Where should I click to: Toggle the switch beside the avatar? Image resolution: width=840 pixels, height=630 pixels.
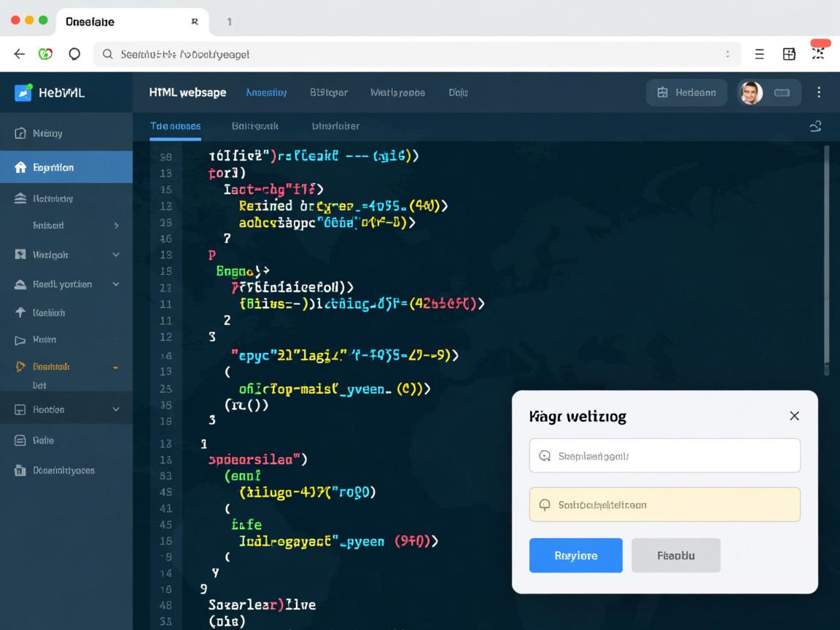point(782,93)
